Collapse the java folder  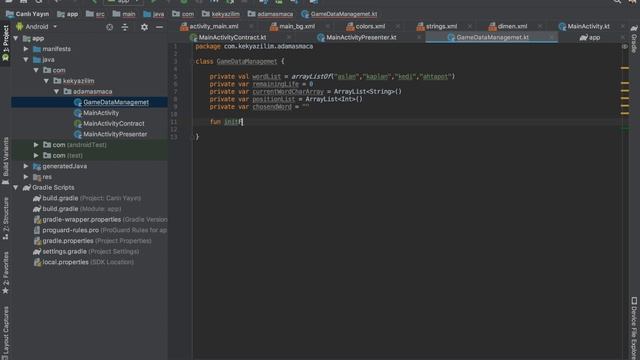[x=26, y=60]
